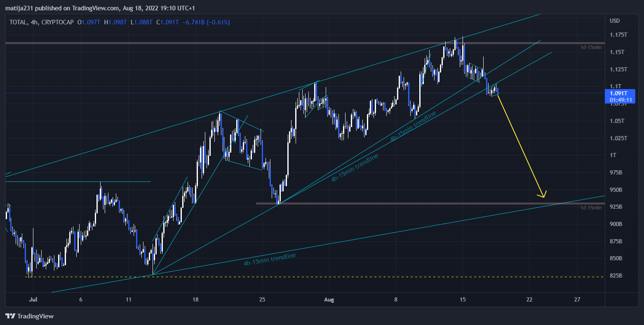
Task: Click the 1.15T price axis label
Action: coord(617,52)
